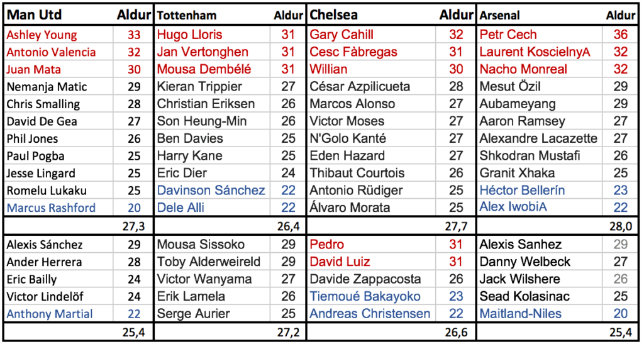Viewport: 644px width, 344px height.
Task: Select the Serge Aurier cell
Action: click(x=212, y=314)
